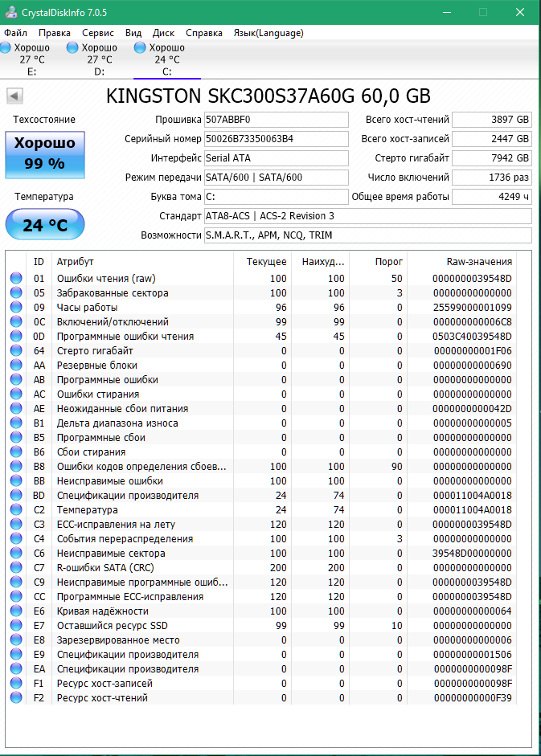The height and width of the screenshot is (756, 541).
Task: Click status orb for Резервные блоки row
Action: [x=16, y=365]
